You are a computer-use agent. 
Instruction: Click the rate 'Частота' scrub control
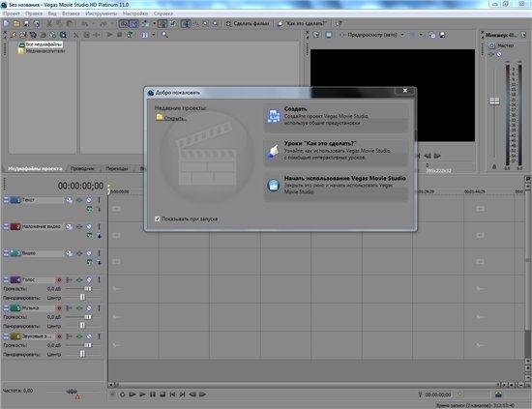72,392
